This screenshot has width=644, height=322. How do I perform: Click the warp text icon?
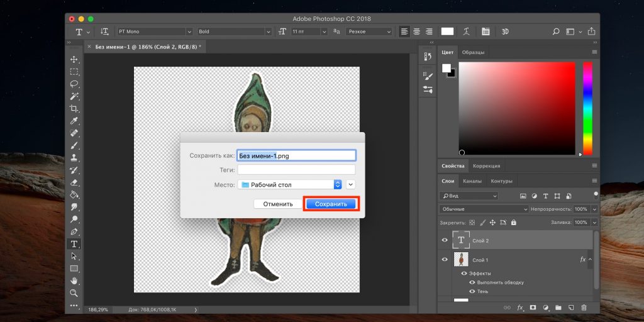tap(466, 31)
